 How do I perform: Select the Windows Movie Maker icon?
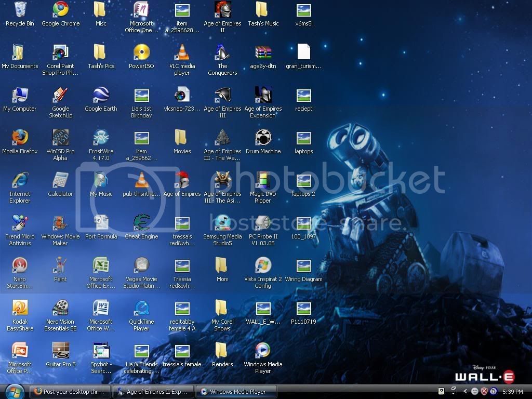click(60, 222)
